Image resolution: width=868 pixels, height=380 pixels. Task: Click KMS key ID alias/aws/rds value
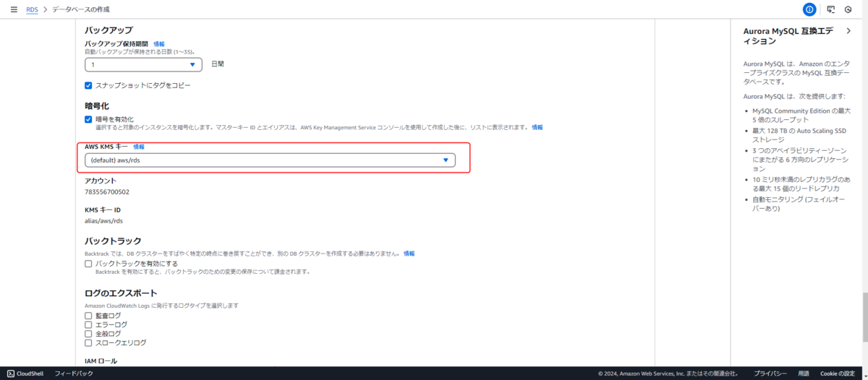tap(103, 221)
